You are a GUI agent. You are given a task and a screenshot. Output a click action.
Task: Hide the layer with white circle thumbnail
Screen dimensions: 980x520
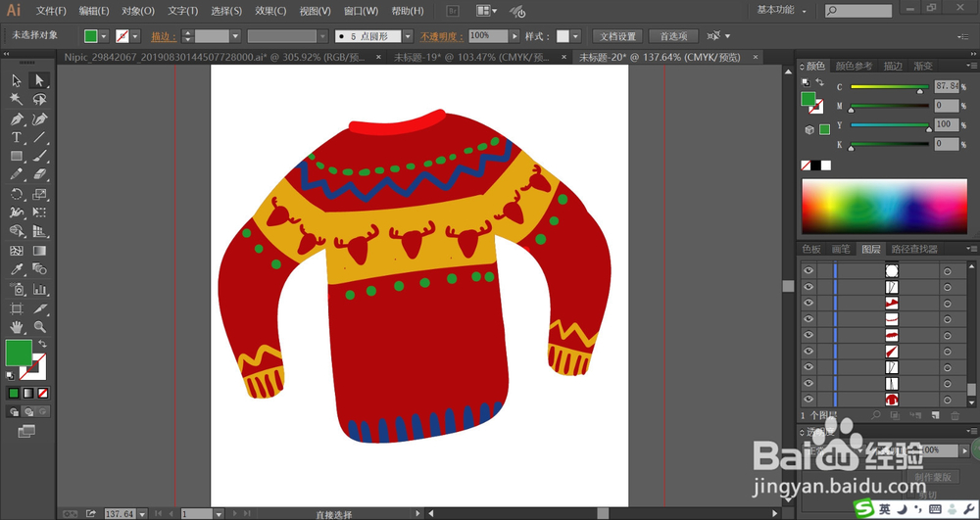click(x=808, y=270)
